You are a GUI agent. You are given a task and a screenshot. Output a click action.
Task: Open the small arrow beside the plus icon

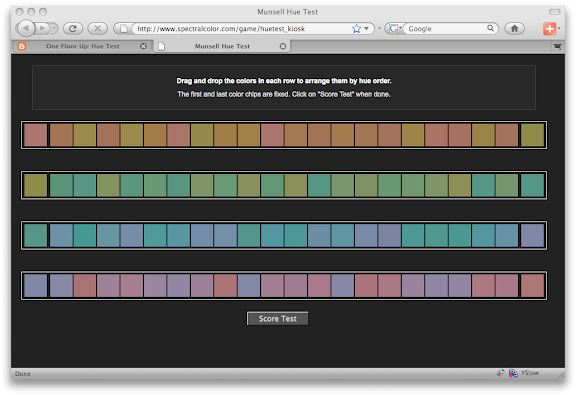pos(559,28)
